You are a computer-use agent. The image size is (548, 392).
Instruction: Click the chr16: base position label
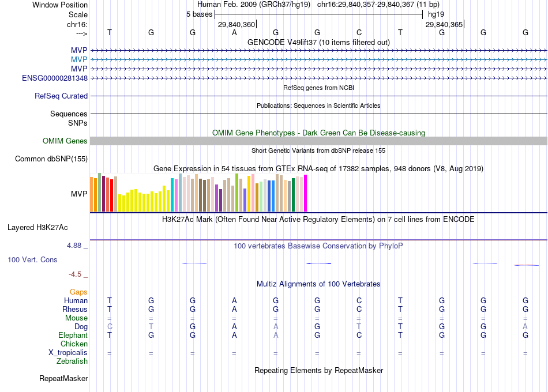coord(77,24)
